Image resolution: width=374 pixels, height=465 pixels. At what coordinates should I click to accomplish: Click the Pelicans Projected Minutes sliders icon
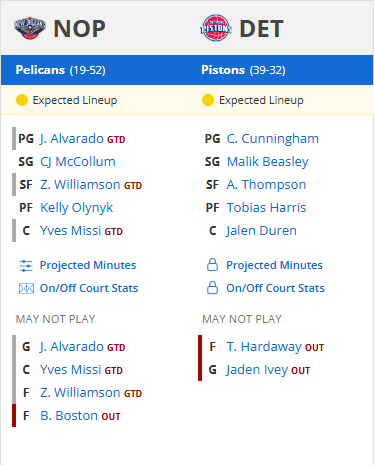(26, 266)
